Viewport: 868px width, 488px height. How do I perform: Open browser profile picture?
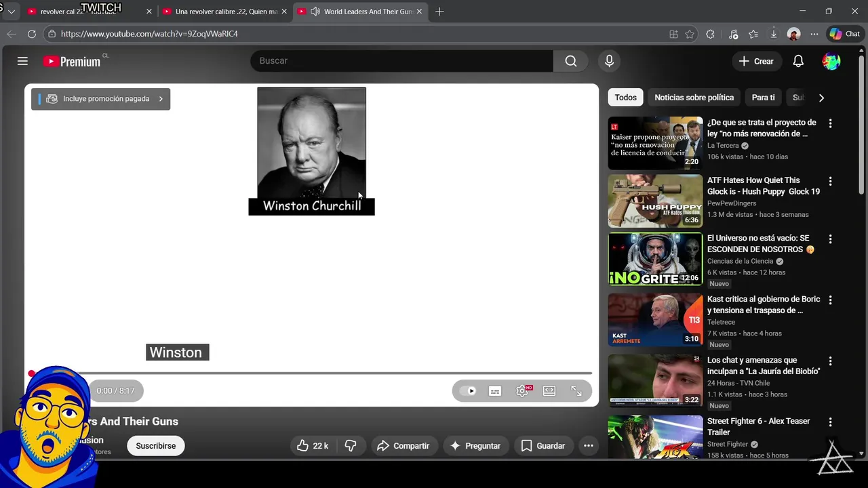794,34
